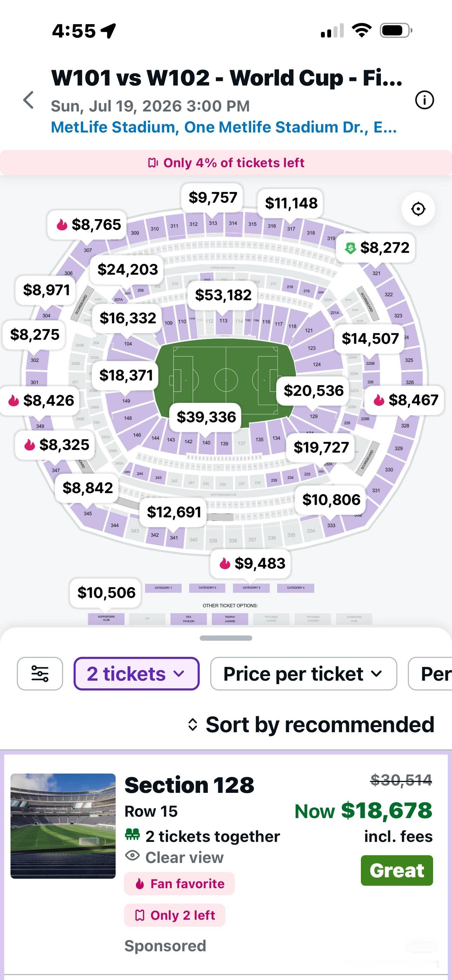Image resolution: width=452 pixels, height=980 pixels.
Task: Tap the bottom sheet drag handle
Action: [x=226, y=638]
